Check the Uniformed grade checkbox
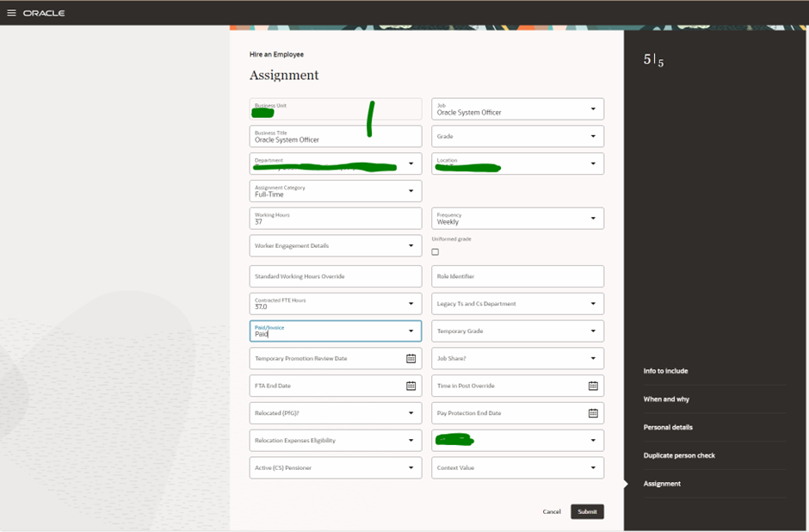Viewport: 809px width, 532px height. [435, 251]
